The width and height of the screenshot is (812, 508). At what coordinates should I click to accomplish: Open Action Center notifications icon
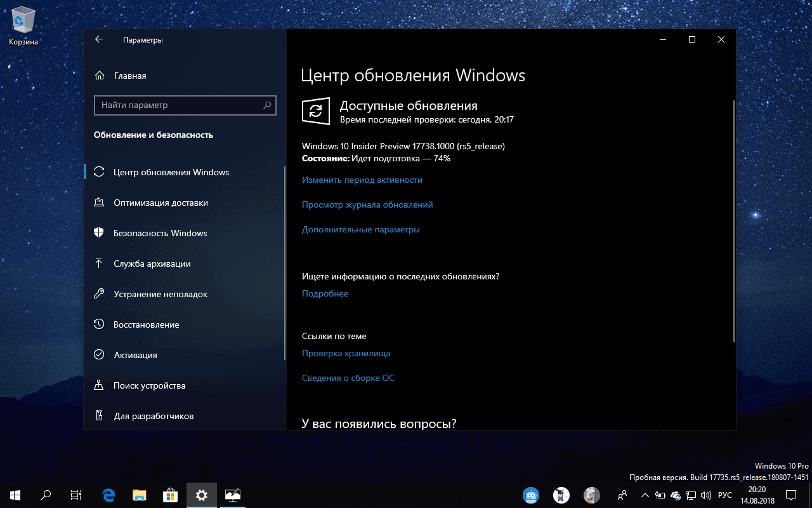[x=791, y=495]
